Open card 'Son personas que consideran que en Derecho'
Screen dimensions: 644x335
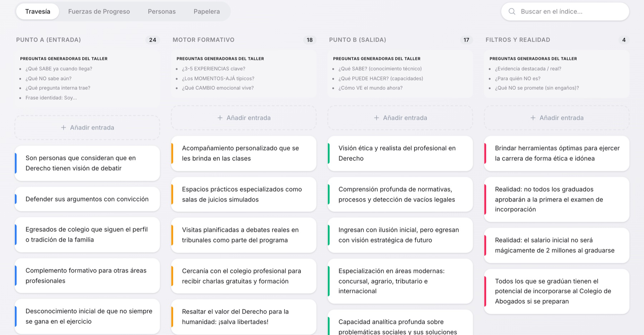(x=87, y=163)
